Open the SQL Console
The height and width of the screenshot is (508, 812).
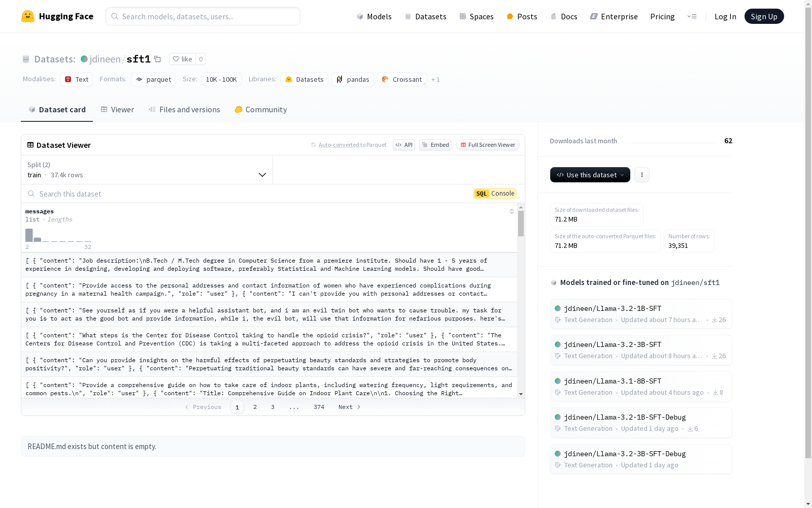[x=495, y=194]
